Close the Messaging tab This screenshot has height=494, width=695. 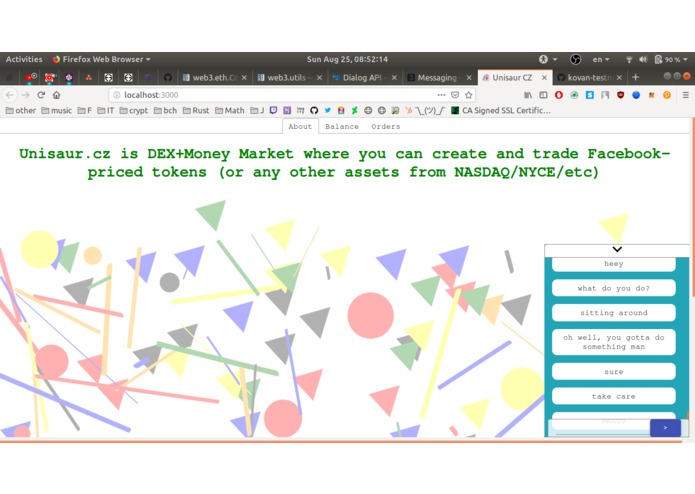469,78
